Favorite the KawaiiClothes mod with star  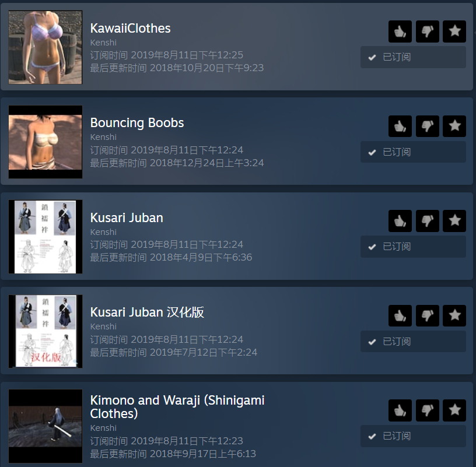coord(454,31)
